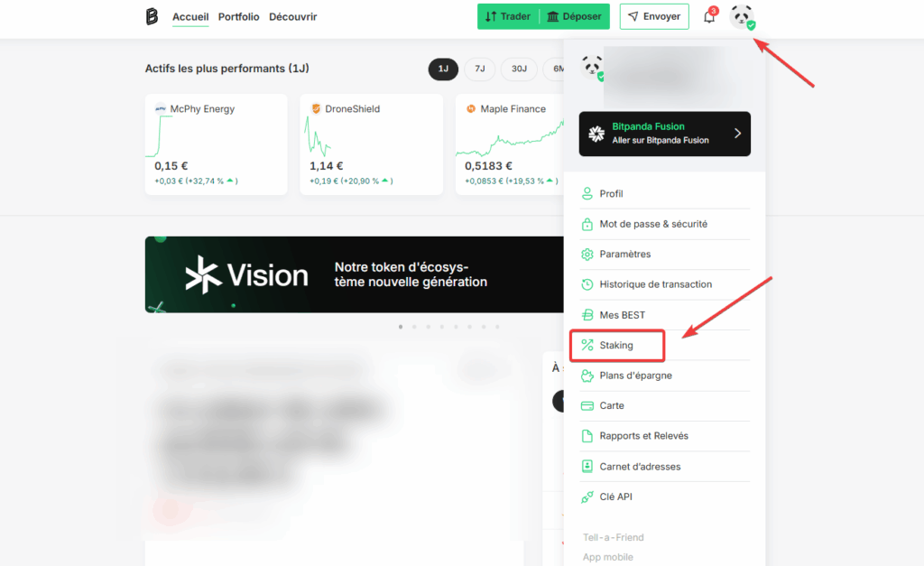Select the 1J time range
This screenshot has height=566, width=924.
[x=443, y=69]
